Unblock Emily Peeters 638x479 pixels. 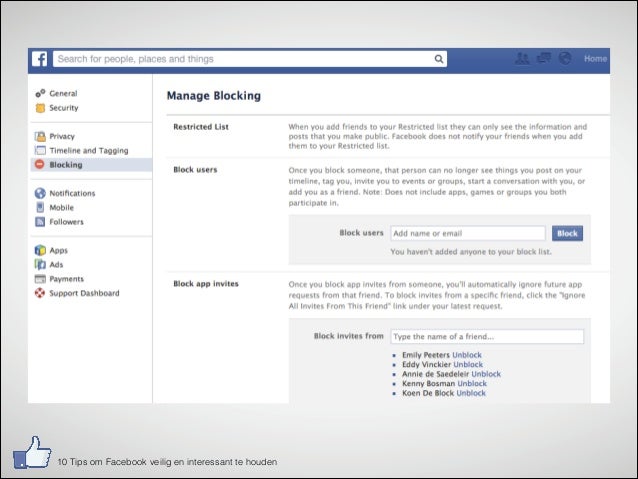467,355
